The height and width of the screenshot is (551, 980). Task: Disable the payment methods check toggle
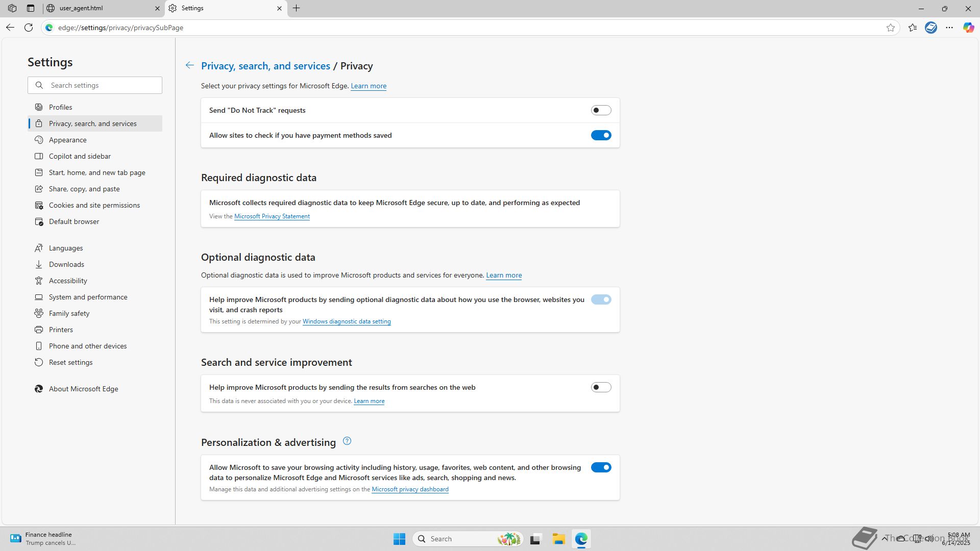(x=601, y=135)
